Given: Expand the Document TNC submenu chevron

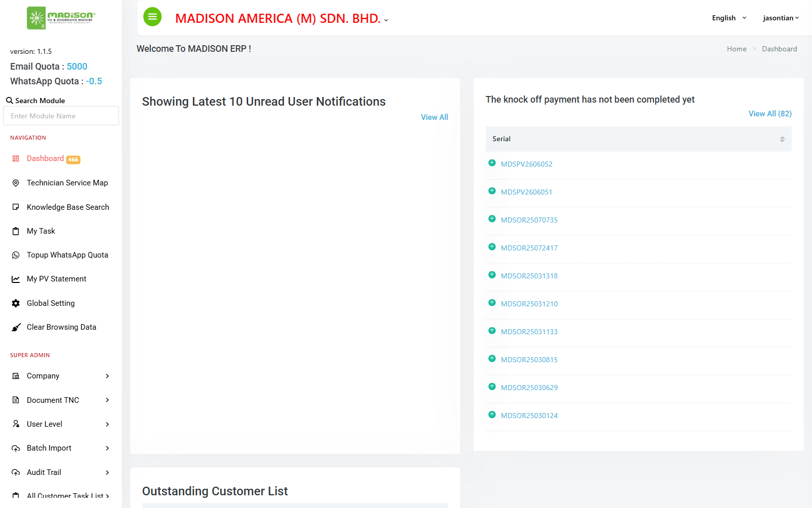Looking at the screenshot, I should pyautogui.click(x=107, y=400).
